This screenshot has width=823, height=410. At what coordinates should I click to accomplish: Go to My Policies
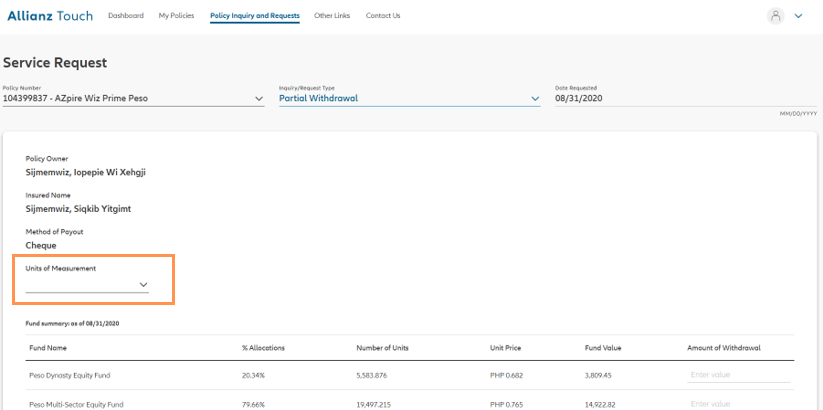[177, 16]
